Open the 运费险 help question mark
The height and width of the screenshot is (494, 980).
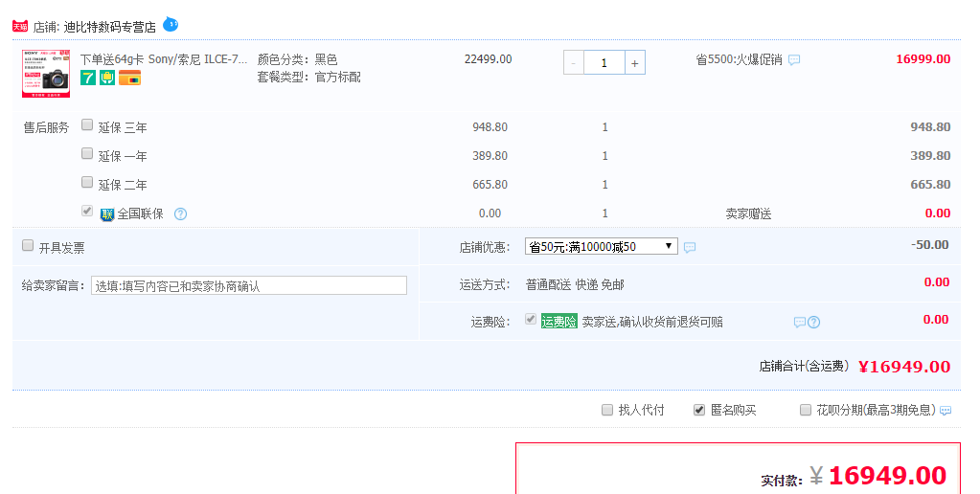pyautogui.click(x=813, y=323)
